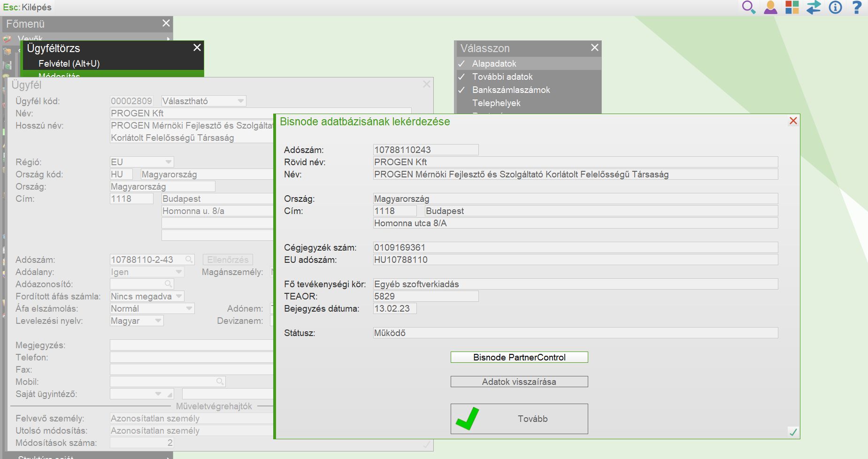Click the Adószám field in Bisnode dialog
The image size is (868, 459).
(426, 150)
